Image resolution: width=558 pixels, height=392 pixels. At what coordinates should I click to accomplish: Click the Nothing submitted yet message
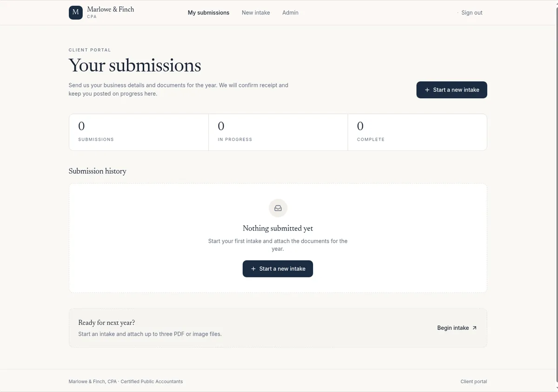278,228
